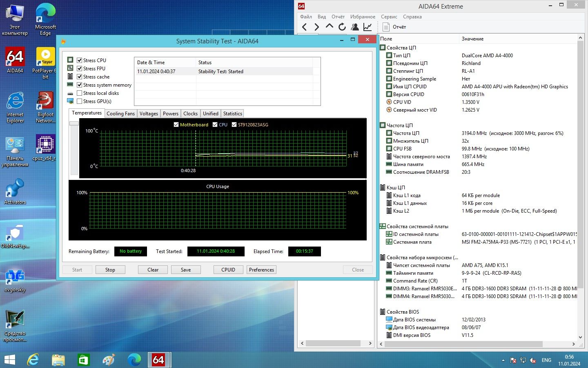Open the Preferences button

(x=262, y=270)
